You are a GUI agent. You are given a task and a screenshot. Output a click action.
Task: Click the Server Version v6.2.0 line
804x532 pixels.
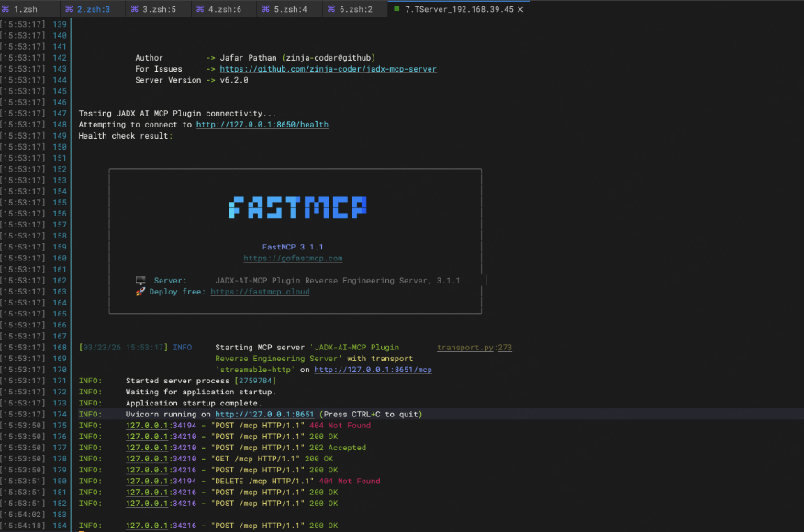192,80
